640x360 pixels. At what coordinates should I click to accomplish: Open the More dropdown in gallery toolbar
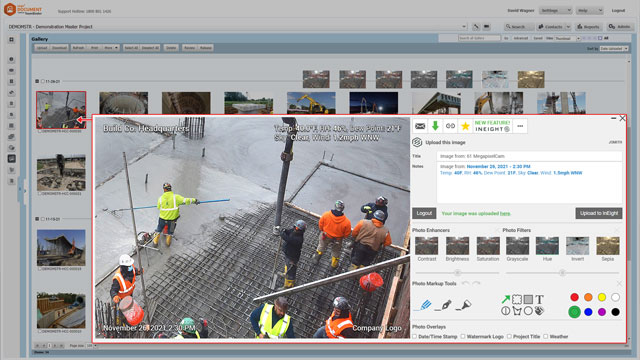point(111,48)
